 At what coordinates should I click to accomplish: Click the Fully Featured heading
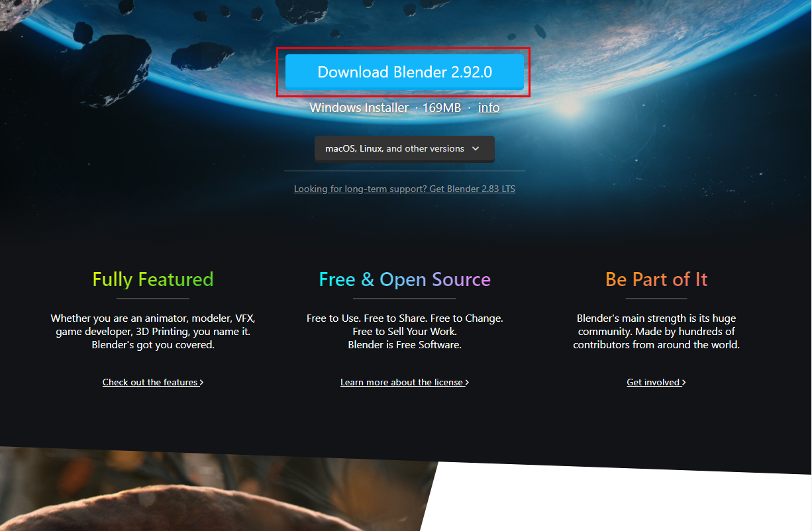pos(153,279)
